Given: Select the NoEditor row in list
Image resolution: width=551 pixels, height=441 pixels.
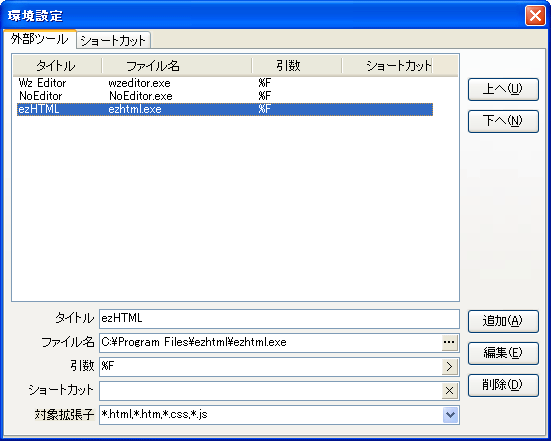Looking at the screenshot, I should (225, 96).
